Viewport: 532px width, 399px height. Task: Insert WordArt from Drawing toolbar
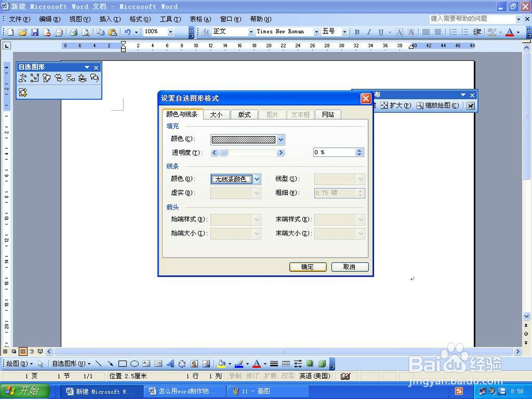pos(170,364)
